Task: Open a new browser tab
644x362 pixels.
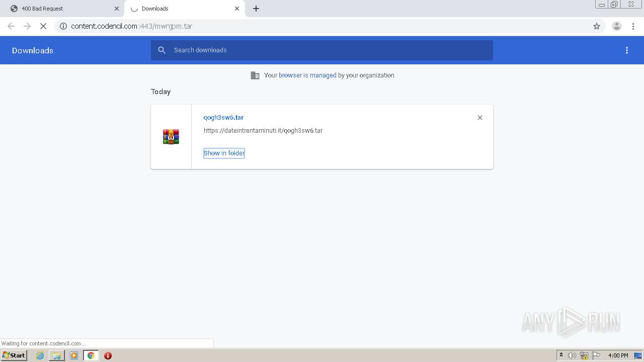Action: click(x=256, y=9)
